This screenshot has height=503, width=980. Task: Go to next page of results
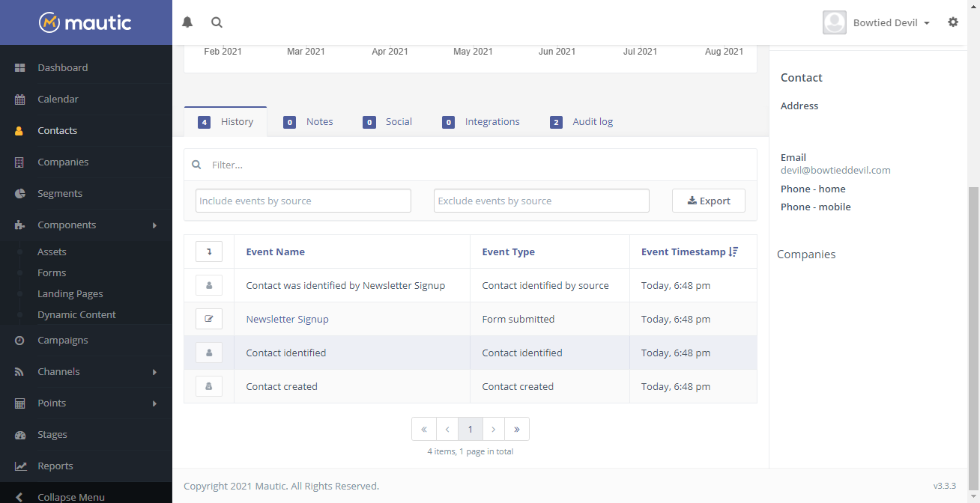(x=494, y=429)
